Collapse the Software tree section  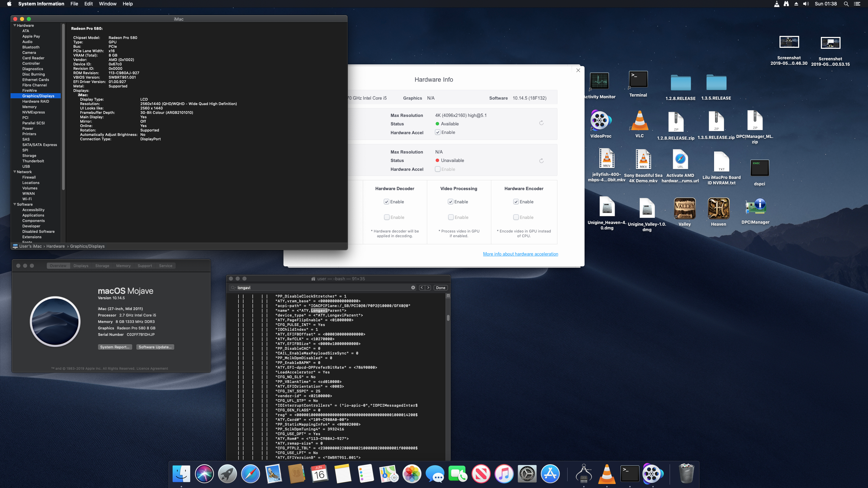tap(15, 204)
